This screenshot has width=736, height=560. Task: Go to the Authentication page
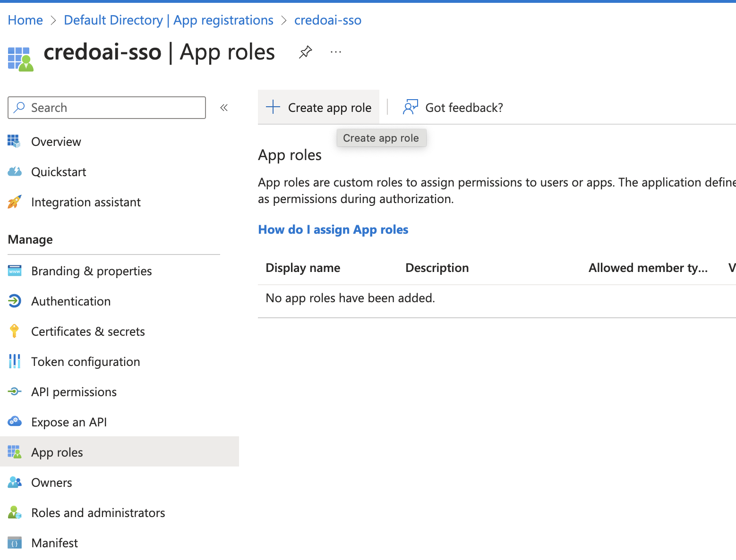[71, 301]
